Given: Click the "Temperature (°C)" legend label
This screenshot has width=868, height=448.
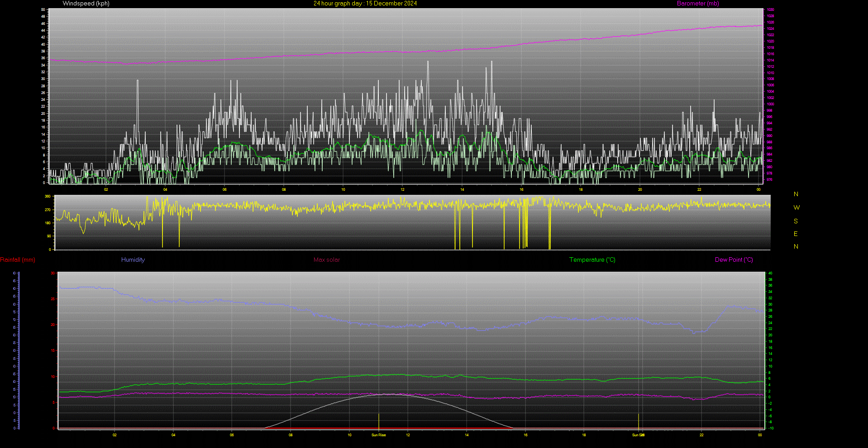Looking at the screenshot, I should [592, 260].
